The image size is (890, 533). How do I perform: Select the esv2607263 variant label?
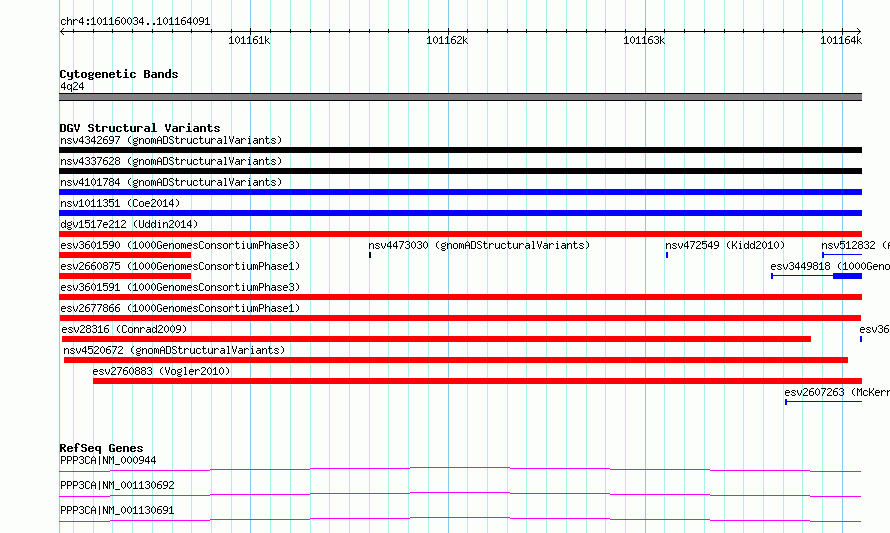pyautogui.click(x=837, y=392)
